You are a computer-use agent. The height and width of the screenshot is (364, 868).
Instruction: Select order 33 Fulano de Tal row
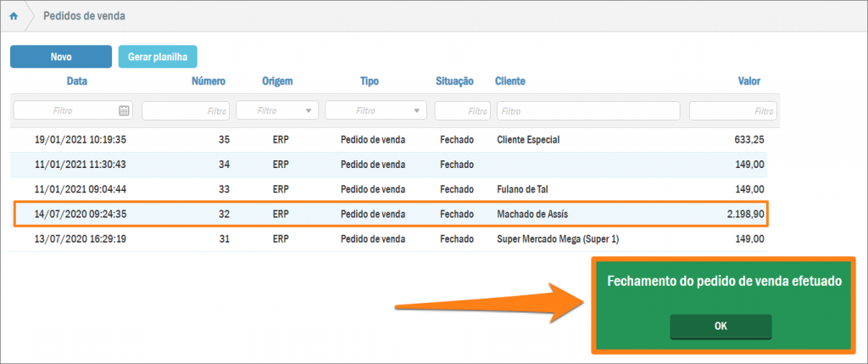390,189
